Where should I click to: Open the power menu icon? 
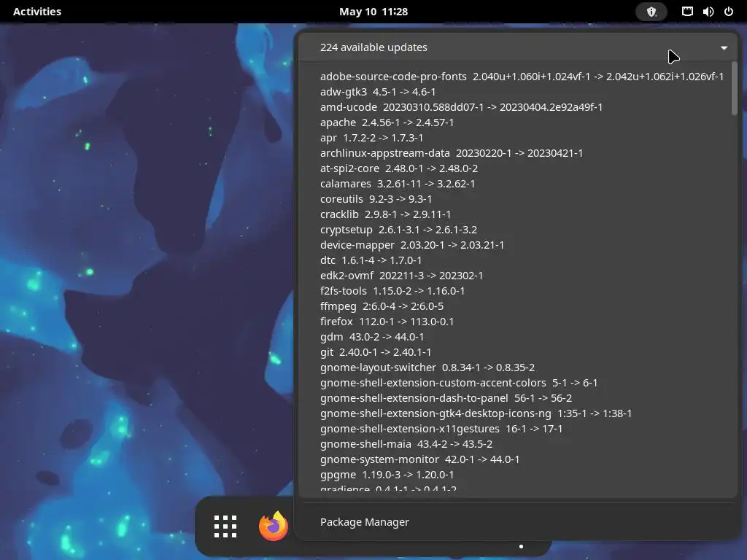[x=729, y=12]
